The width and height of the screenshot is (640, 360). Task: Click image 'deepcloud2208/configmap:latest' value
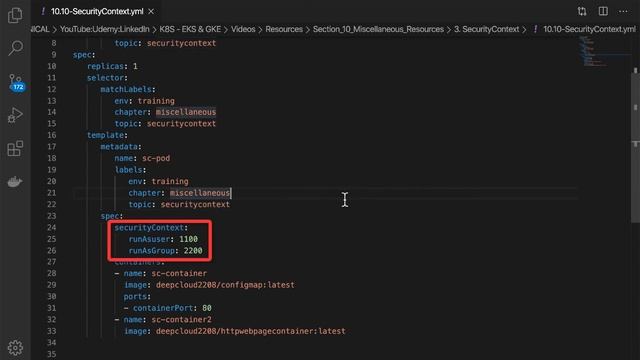(x=225, y=285)
